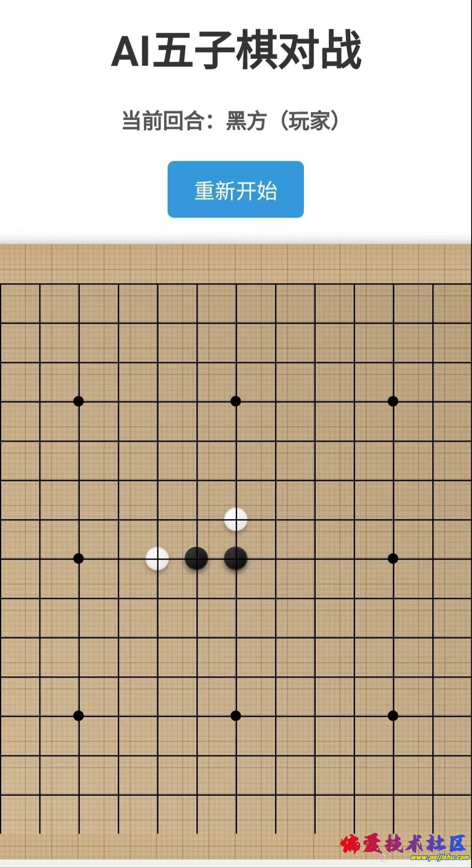
Task: Click the 当前回合 turn status text
Action: pyautogui.click(x=230, y=121)
